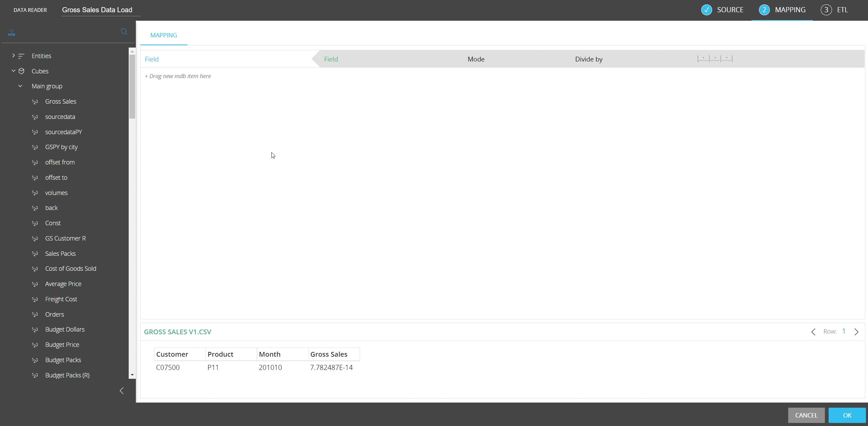868x426 pixels.
Task: Go to the ETL step
Action: 834,10
